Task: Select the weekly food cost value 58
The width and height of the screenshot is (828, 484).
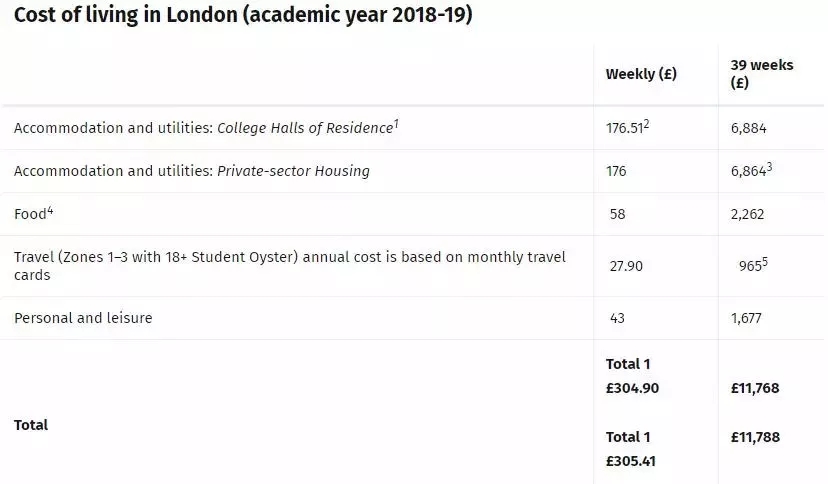Action: 617,214
